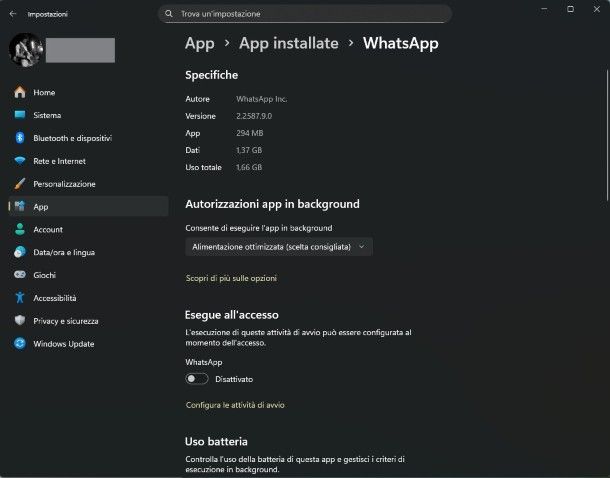Select Rete e Internet section

[89, 161]
